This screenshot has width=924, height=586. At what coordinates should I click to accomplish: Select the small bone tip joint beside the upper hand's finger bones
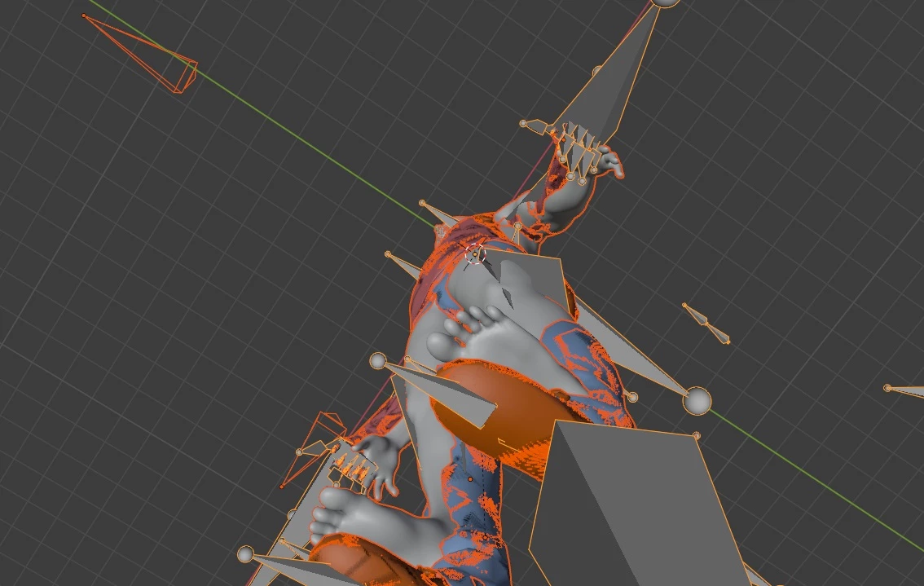pyautogui.click(x=523, y=124)
